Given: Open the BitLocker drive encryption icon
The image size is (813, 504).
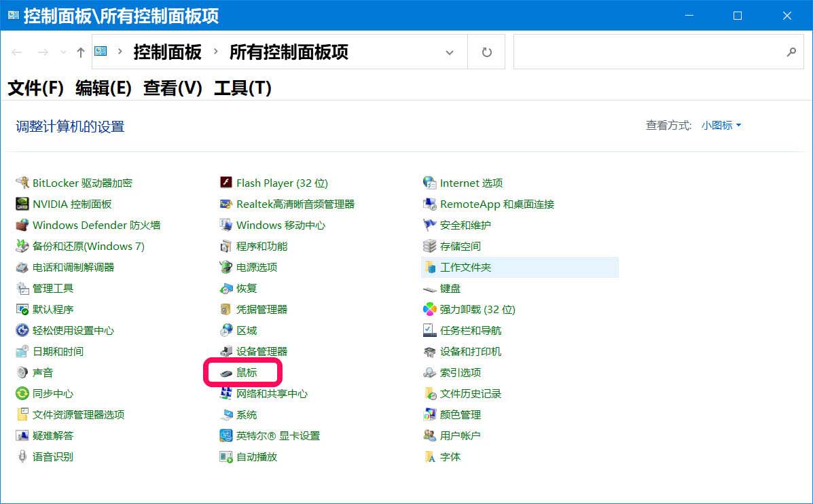Looking at the screenshot, I should [x=22, y=183].
